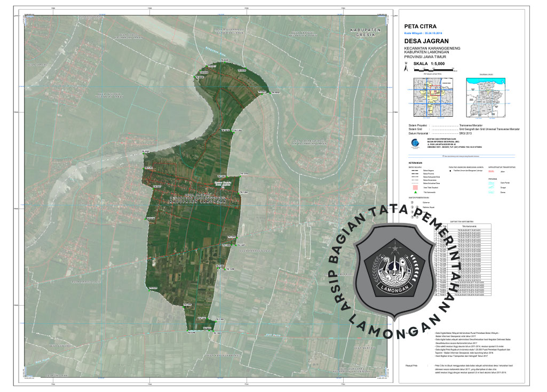Click the Jalan road legend symbol
Viewport: 547px width, 392px height.
pyautogui.click(x=492, y=172)
